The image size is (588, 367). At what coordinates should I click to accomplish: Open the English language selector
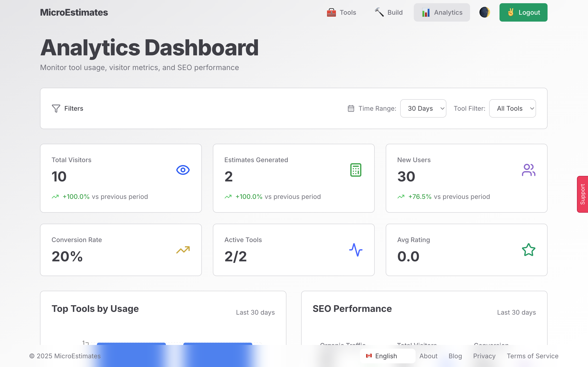pos(387,356)
